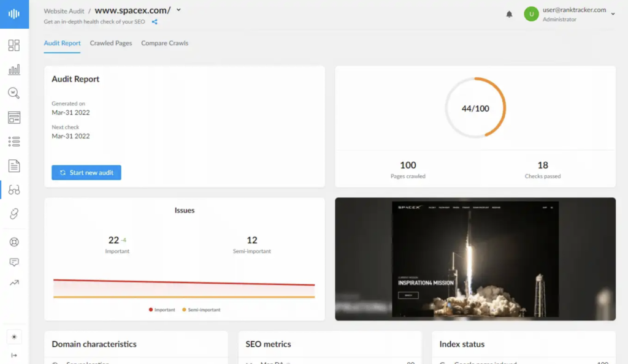This screenshot has height=364, width=628.
Task: Click the Website Audit breadcrumb link
Action: [x=64, y=11]
